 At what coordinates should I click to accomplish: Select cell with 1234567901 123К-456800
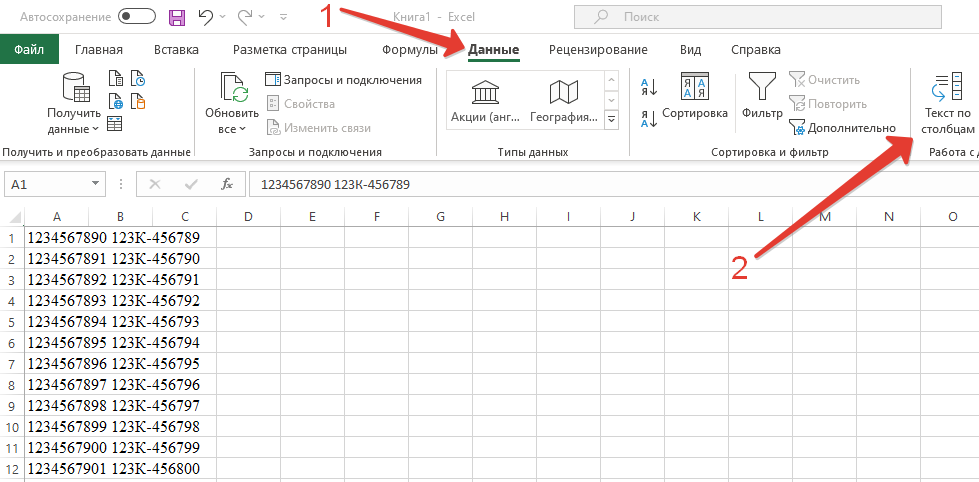tap(57, 468)
